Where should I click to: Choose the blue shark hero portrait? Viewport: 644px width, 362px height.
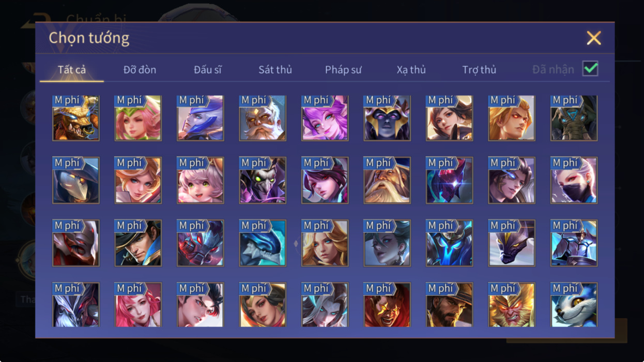263,243
